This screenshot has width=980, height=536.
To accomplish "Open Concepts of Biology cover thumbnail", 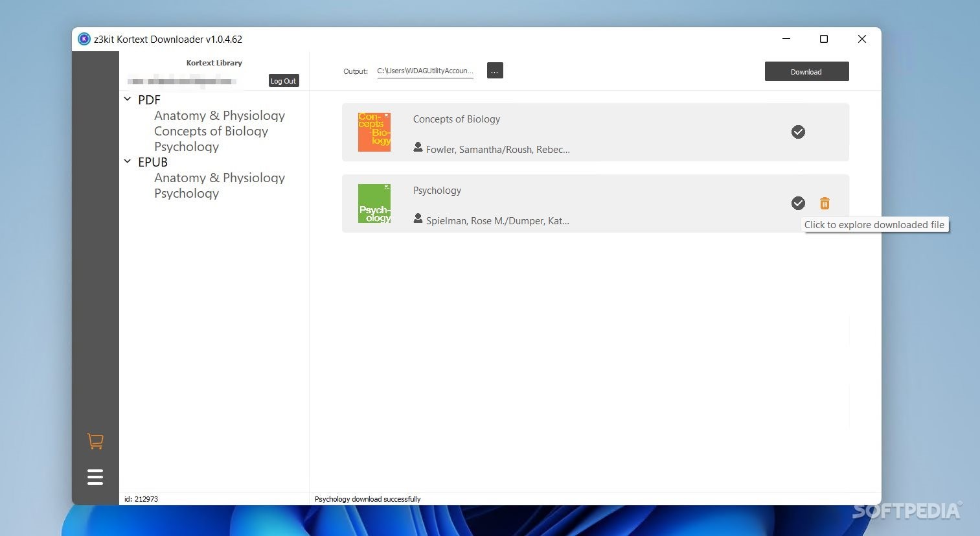I will tap(374, 132).
